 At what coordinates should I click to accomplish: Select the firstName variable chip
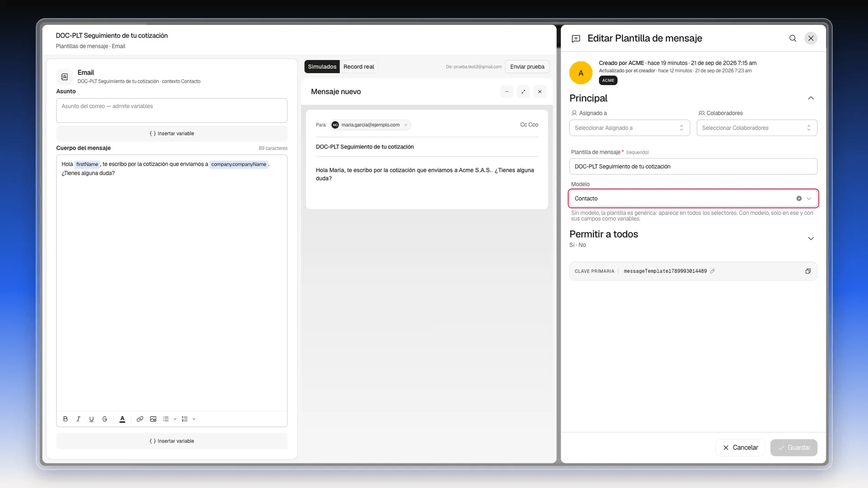[87, 164]
